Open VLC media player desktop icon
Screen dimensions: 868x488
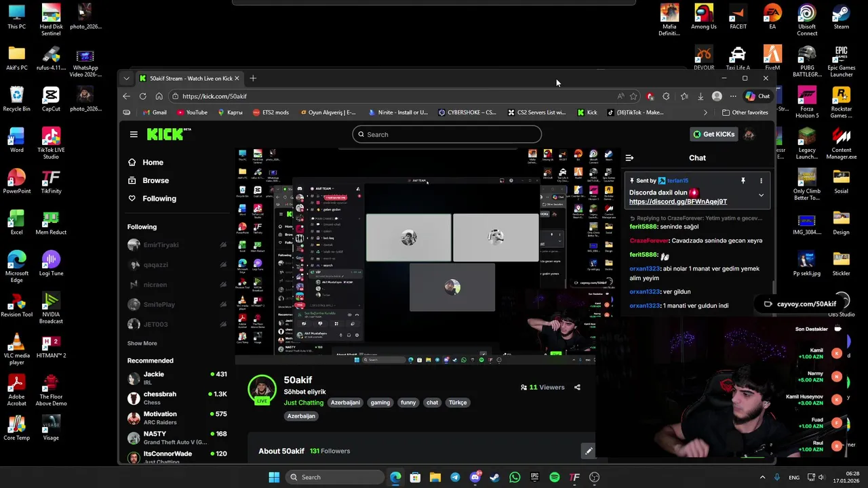coord(17,349)
